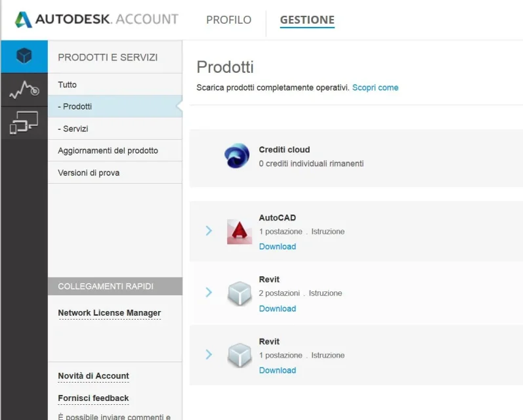Image resolution: width=523 pixels, height=420 pixels.
Task: Open Versioni di prova
Action: [x=115, y=173]
